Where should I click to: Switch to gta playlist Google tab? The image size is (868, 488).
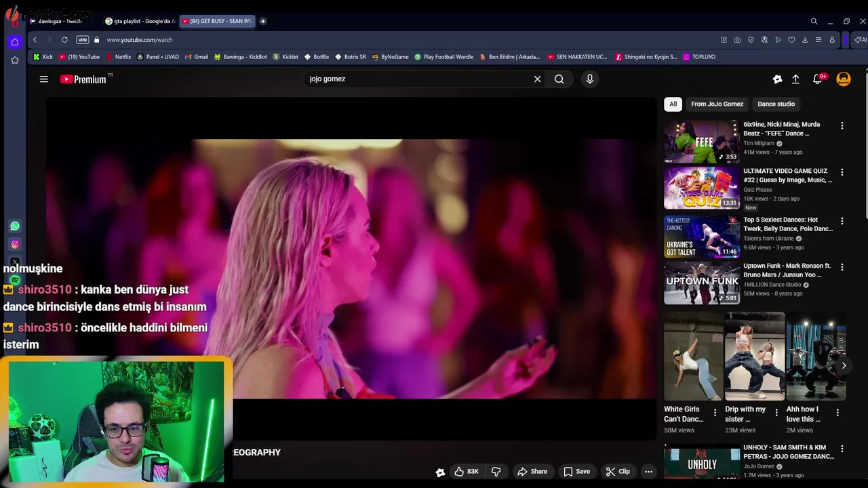tap(140, 21)
